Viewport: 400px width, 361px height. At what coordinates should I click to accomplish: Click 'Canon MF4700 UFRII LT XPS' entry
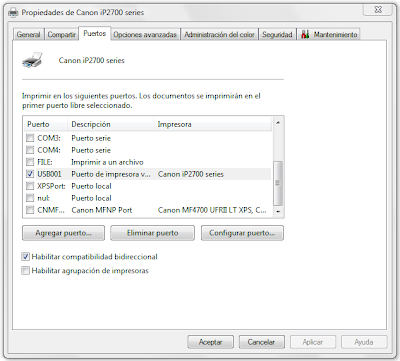coord(212,210)
